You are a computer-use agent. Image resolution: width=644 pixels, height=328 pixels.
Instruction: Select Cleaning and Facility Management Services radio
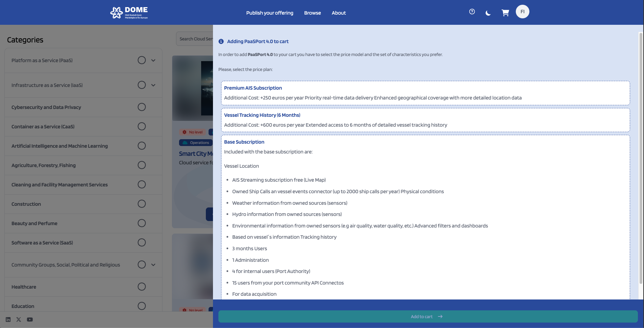click(x=142, y=184)
